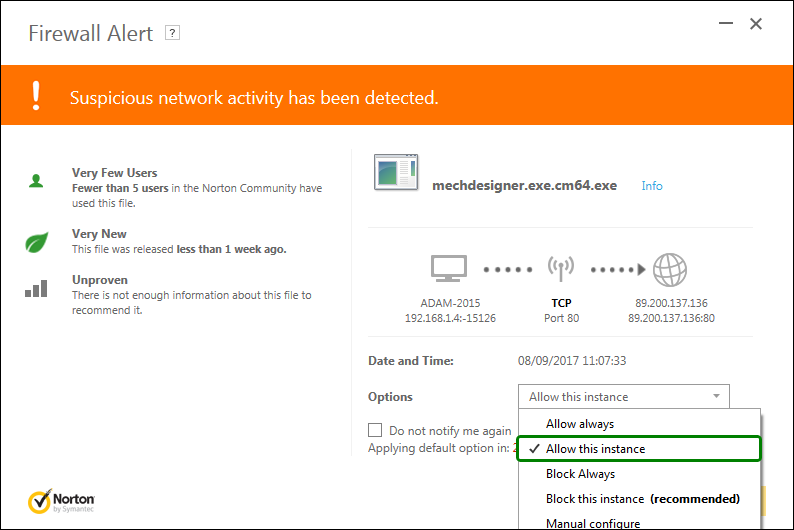Click the TCP antenna signal icon
Viewport: 794px width, 530px height.
click(x=561, y=268)
